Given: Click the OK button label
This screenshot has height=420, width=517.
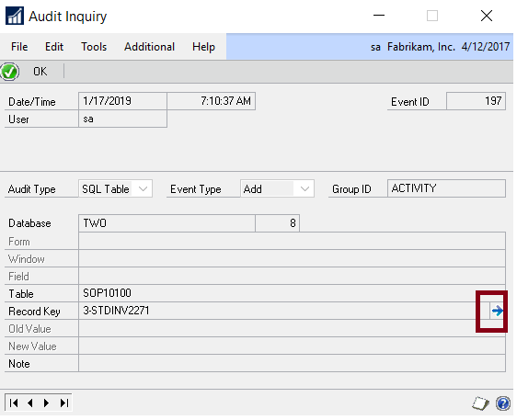Looking at the screenshot, I should pos(40,72).
